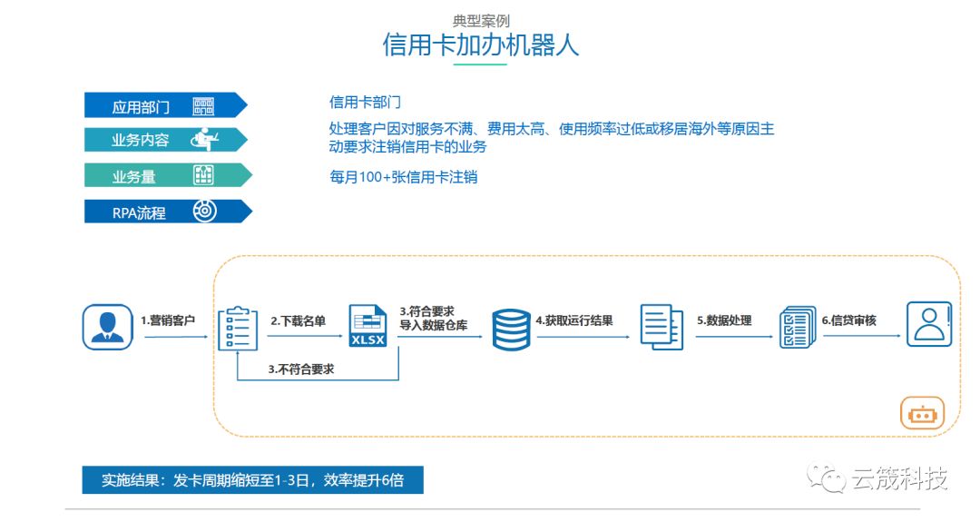Click the text 信用卡部门
Image resolution: width=980 pixels, height=522 pixels.
tap(365, 102)
